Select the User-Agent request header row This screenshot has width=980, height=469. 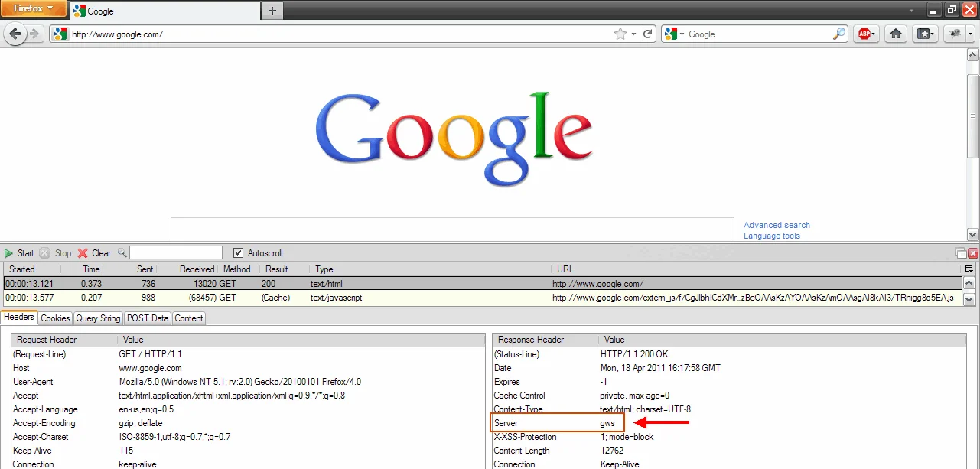click(x=249, y=382)
